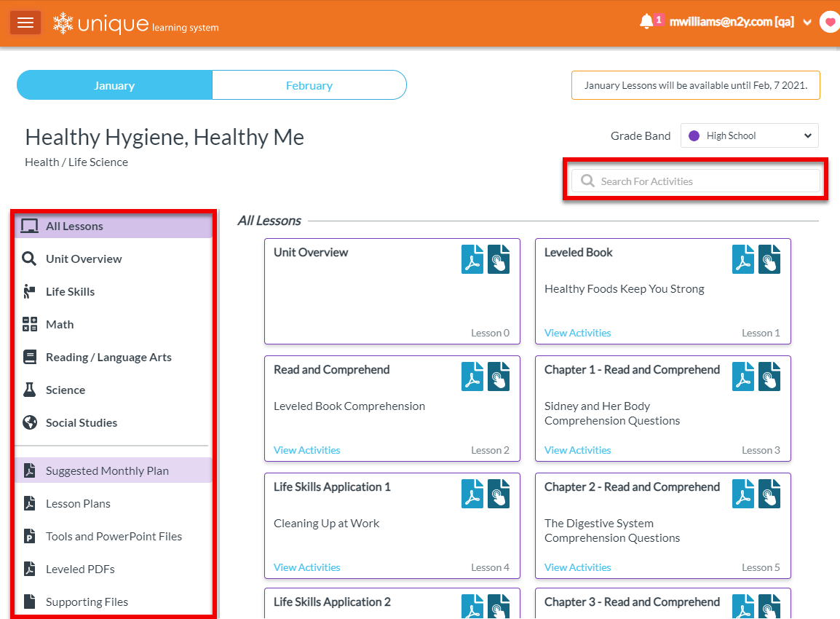View Activities for Chapter 1 Read and Comprehend
This screenshot has height=619, width=840.
[577, 450]
